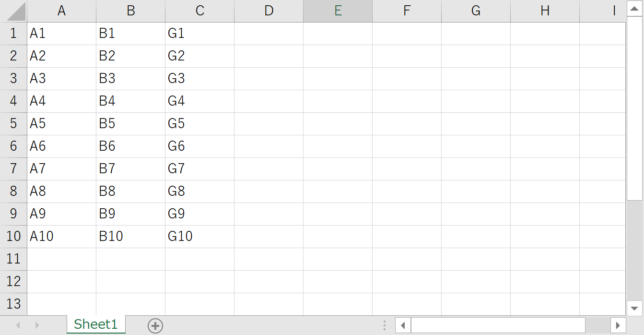Select row 10 header
The height and width of the screenshot is (335, 644).
(13, 236)
